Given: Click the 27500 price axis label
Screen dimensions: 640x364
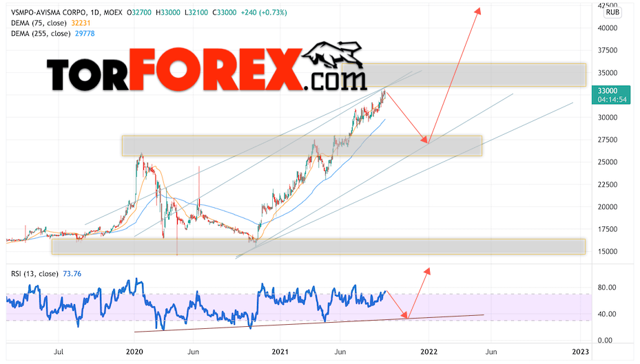Looking at the screenshot, I should (x=608, y=140).
